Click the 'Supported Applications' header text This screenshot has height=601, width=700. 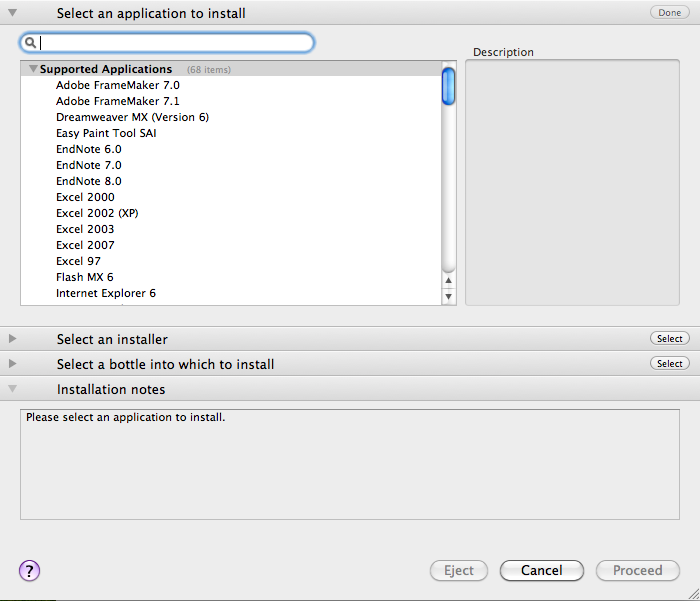106,69
